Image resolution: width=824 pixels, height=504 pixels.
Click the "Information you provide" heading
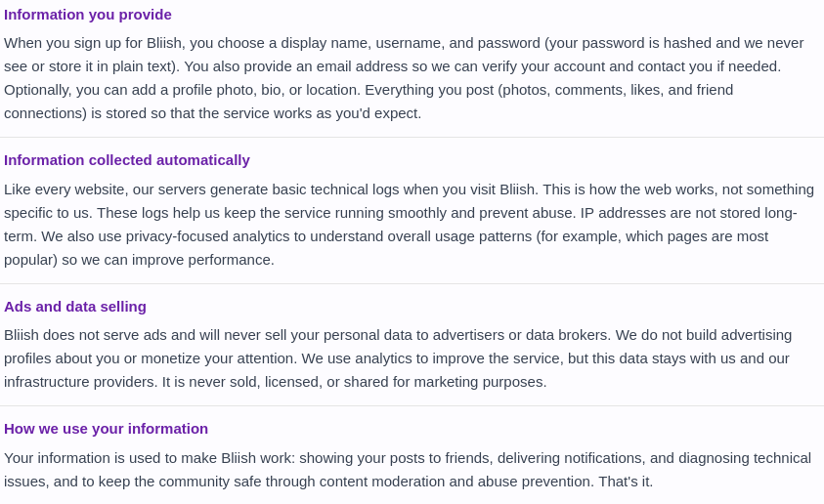pyautogui.click(x=88, y=14)
